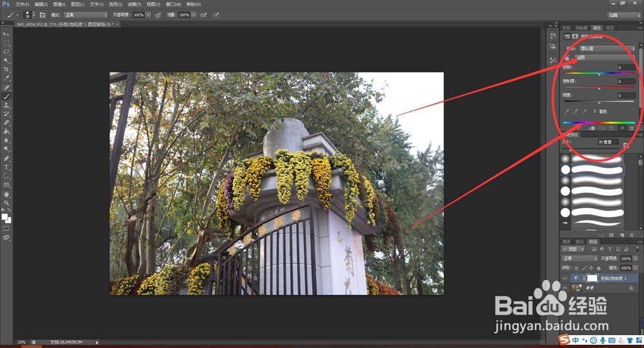The width and height of the screenshot is (644, 348).
Task: Open the brush preset picker dropdown
Action: [x=33, y=15]
